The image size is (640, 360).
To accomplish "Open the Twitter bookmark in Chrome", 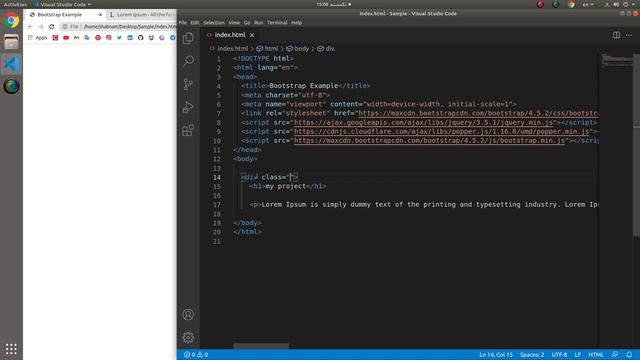I will (119, 38).
